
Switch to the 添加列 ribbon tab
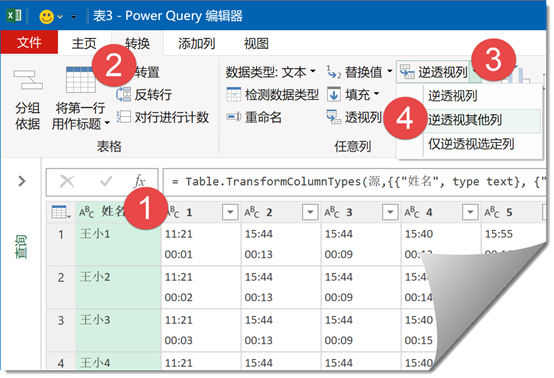point(196,43)
